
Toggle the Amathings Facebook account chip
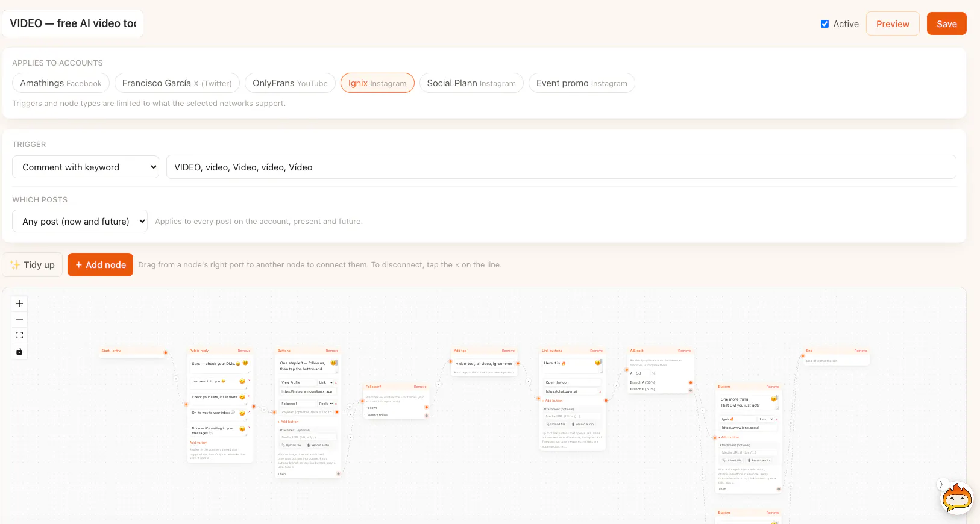(x=61, y=83)
